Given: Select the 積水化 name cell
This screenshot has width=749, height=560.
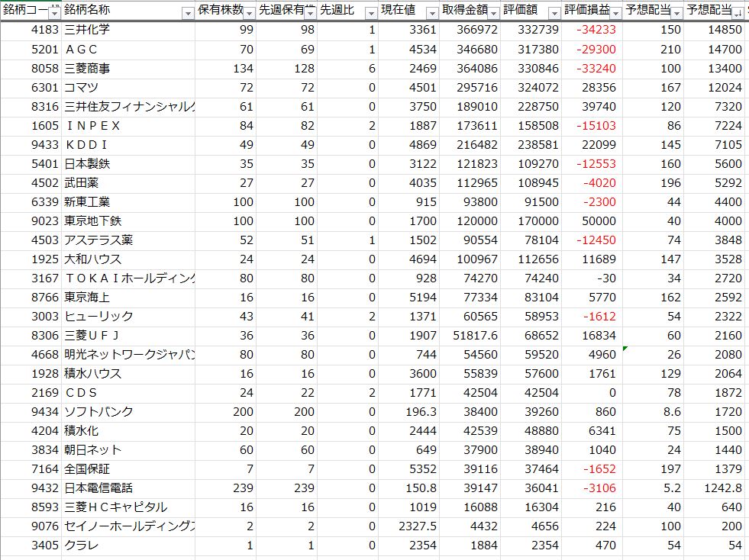Looking at the screenshot, I should (x=128, y=431).
